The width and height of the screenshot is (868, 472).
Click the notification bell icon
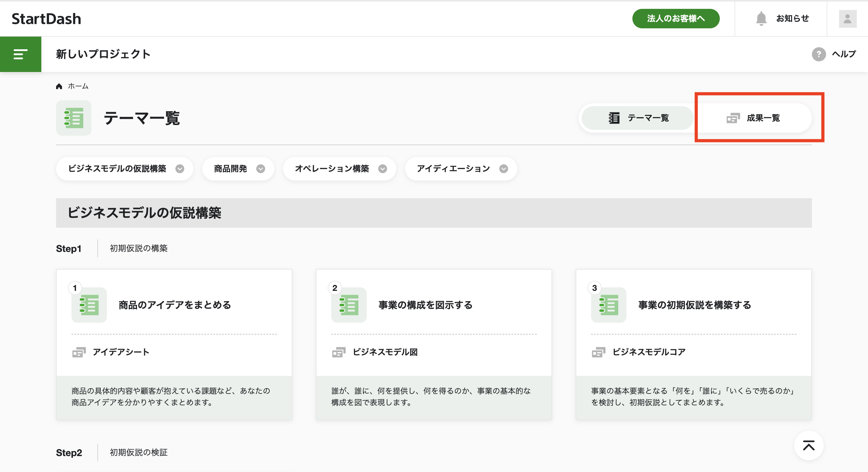761,19
